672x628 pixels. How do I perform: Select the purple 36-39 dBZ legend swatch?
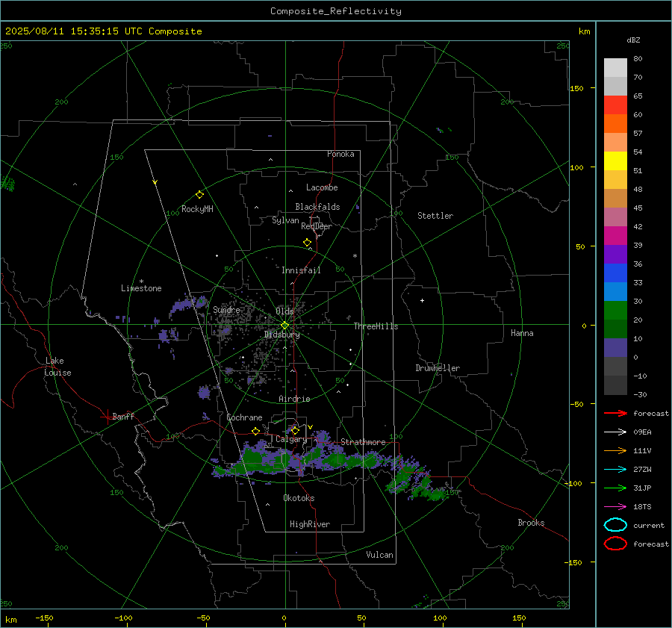pyautogui.click(x=615, y=254)
